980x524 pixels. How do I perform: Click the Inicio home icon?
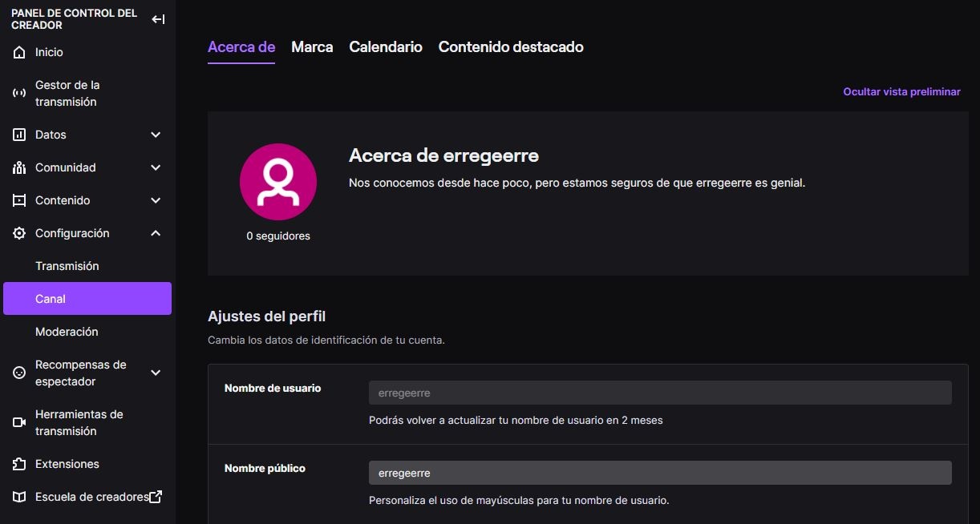pyautogui.click(x=19, y=51)
